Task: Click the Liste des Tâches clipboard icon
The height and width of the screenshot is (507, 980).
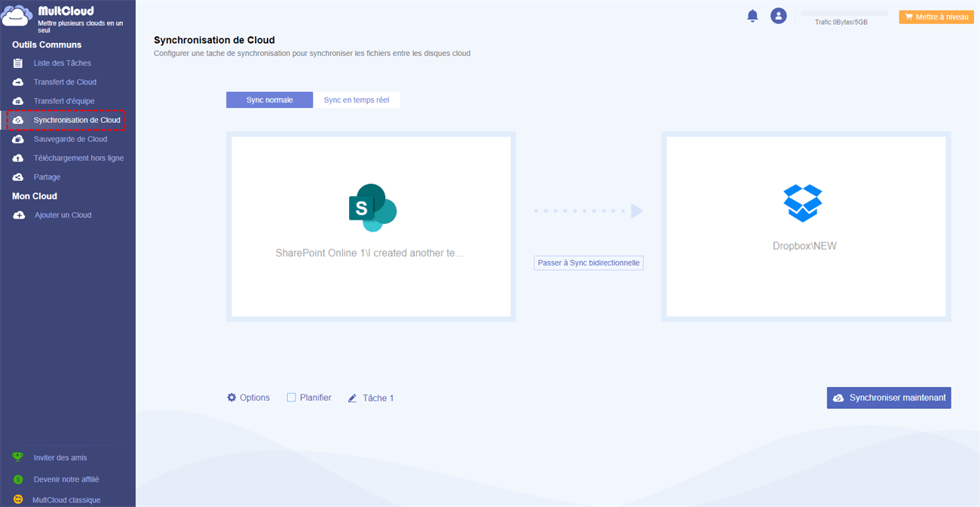Action: click(x=18, y=63)
